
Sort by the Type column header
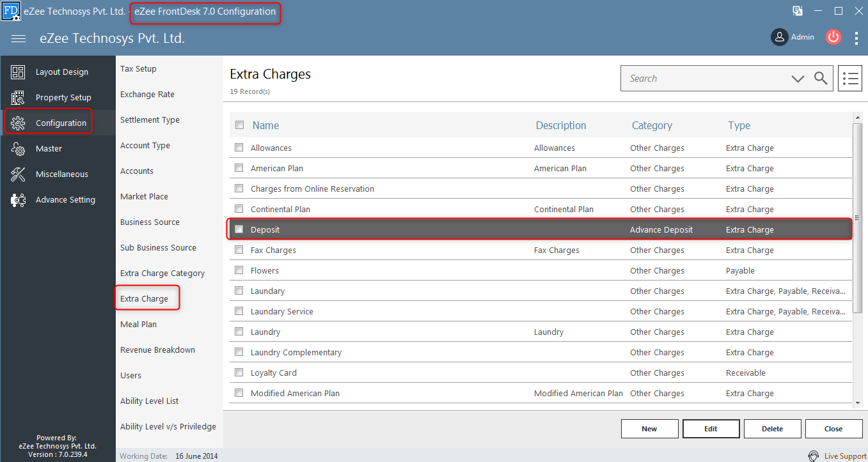tap(739, 125)
